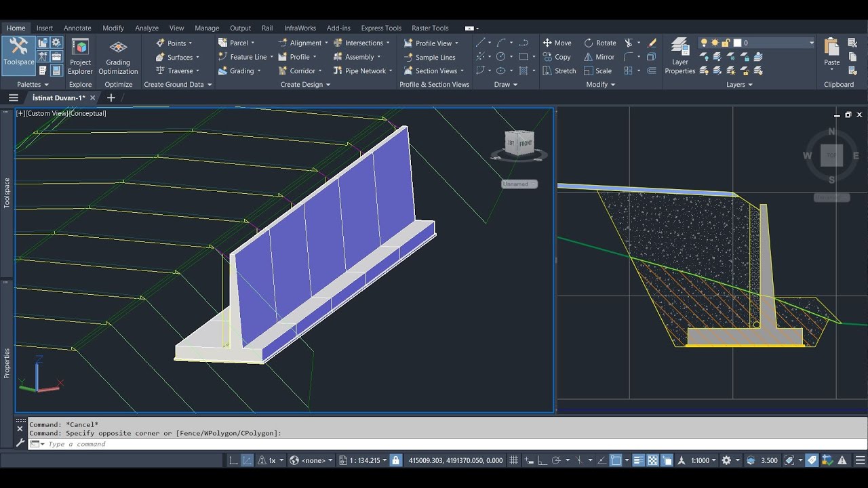
Task: Select the Trim scissors tool
Action: tap(629, 43)
